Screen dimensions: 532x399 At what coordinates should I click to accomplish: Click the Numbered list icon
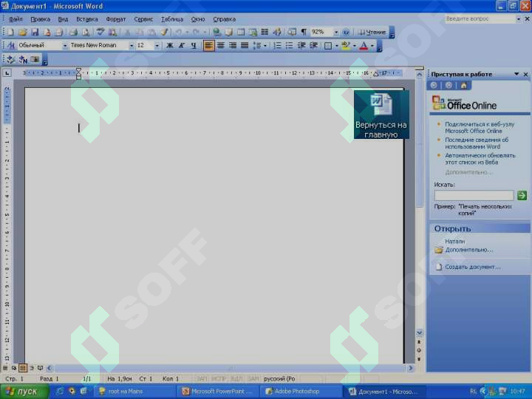pyautogui.click(x=277, y=46)
